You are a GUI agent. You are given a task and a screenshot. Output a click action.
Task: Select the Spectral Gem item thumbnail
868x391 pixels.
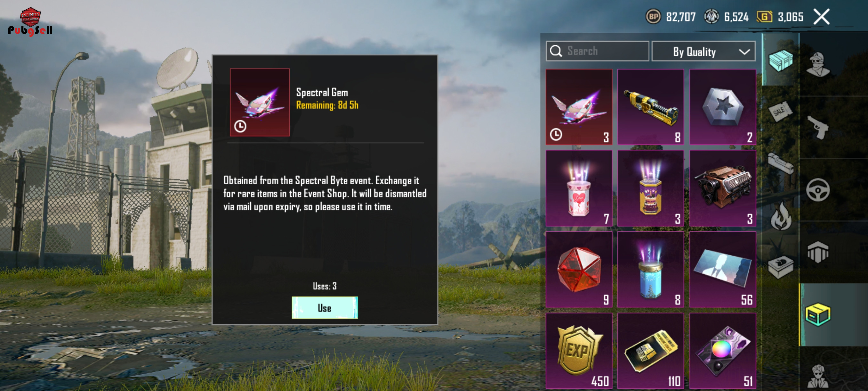pyautogui.click(x=579, y=107)
